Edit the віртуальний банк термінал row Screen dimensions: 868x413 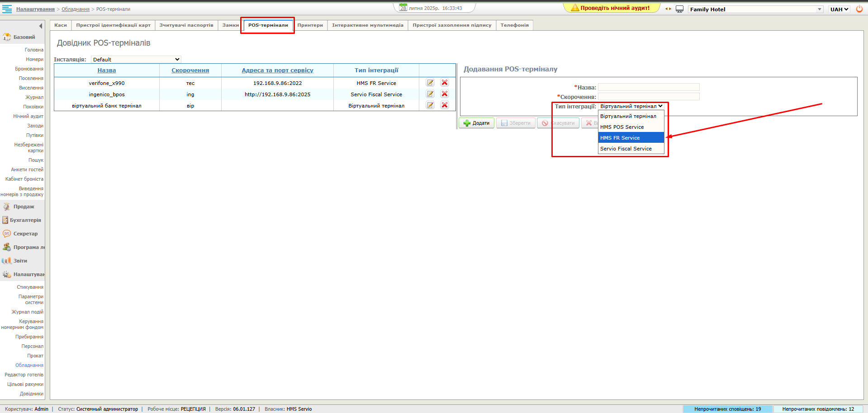[430, 105]
